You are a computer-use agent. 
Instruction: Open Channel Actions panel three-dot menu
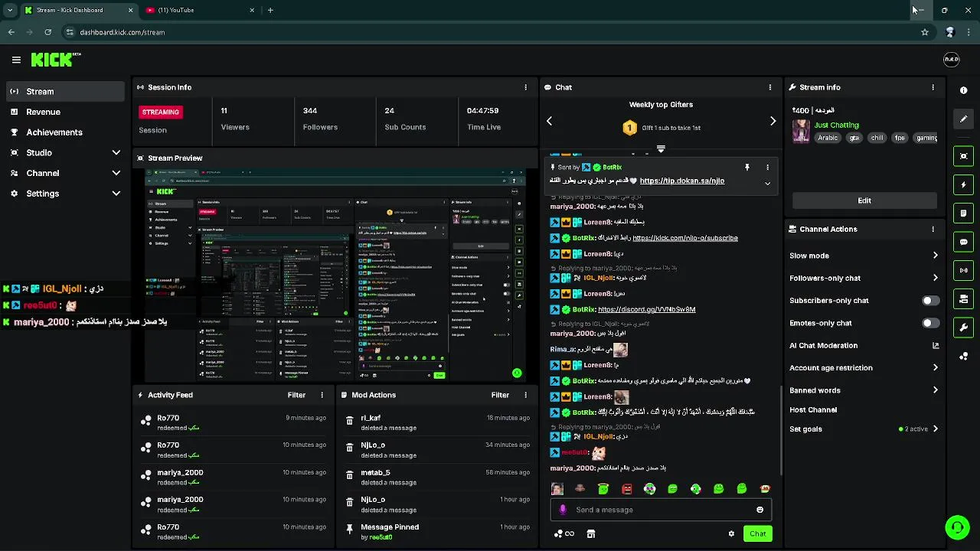click(x=933, y=229)
